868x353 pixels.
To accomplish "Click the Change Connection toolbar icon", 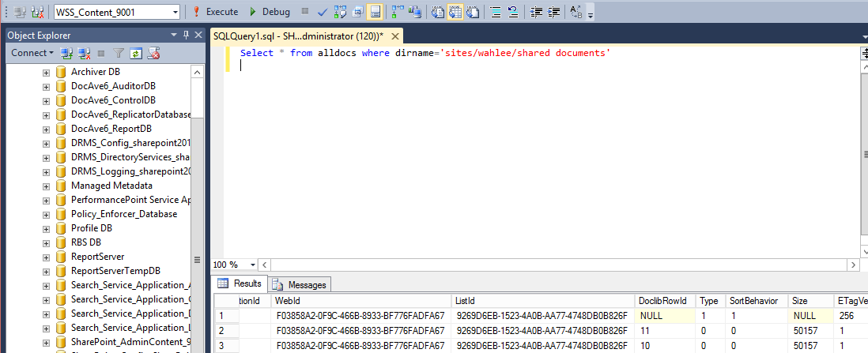I will pyautogui.click(x=37, y=12).
